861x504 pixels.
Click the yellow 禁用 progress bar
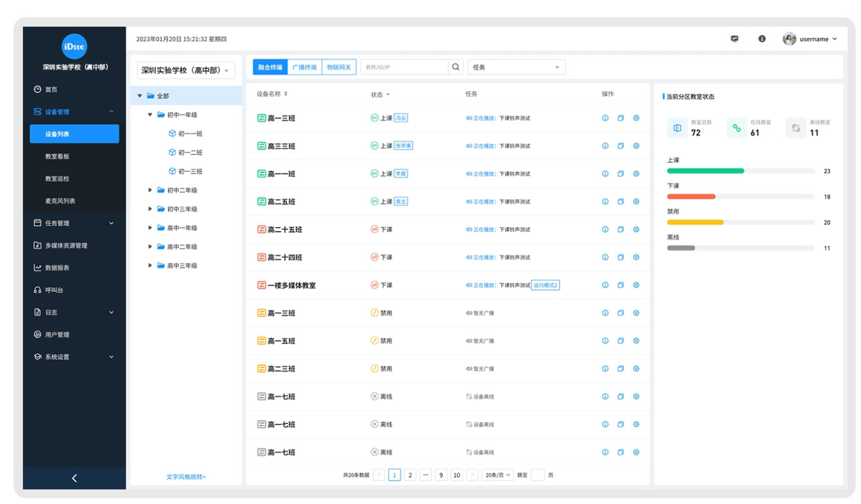point(695,223)
